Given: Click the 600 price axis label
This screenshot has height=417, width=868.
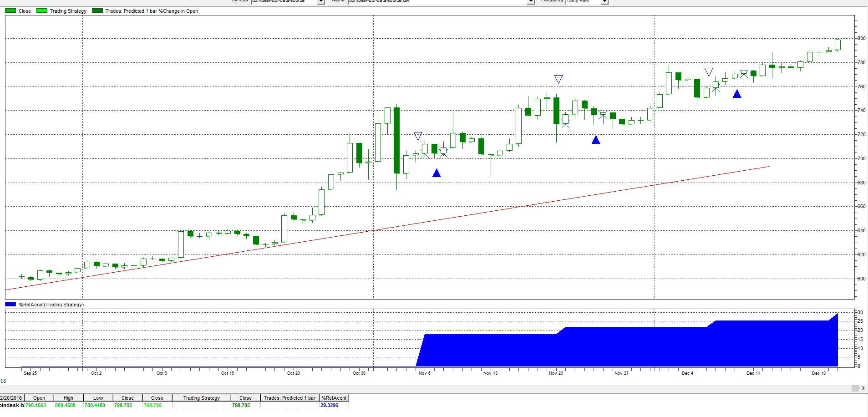Looking at the screenshot, I should click(862, 279).
